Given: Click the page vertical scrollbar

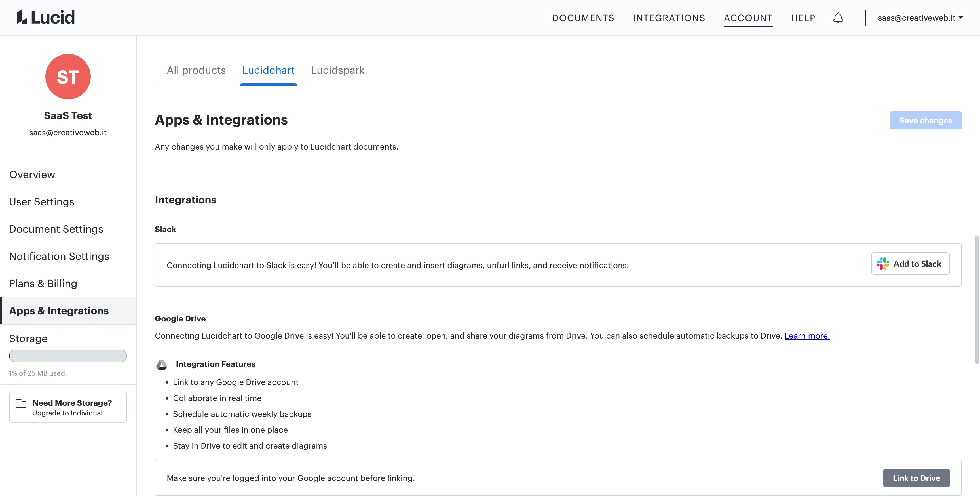Looking at the screenshot, I should pos(977,300).
